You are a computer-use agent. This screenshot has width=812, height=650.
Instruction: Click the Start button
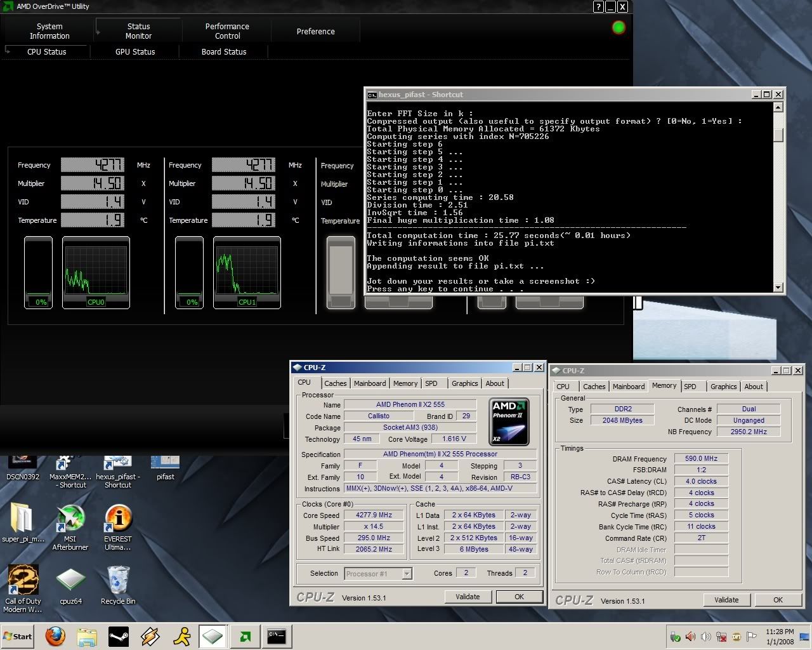click(17, 637)
